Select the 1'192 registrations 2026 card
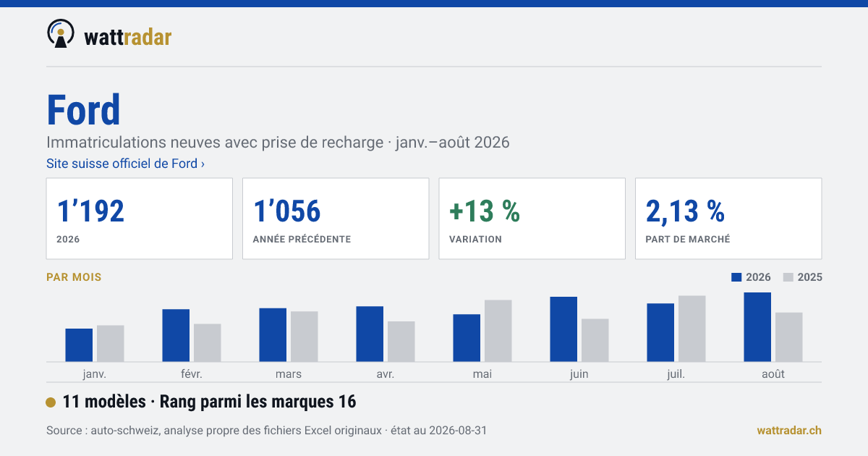 click(x=140, y=219)
